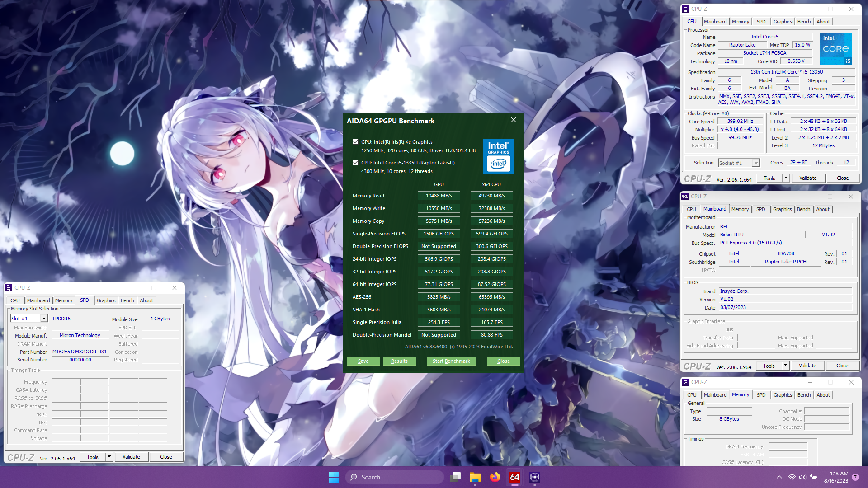Open Task View from the taskbar
This screenshot has width=868, height=488.
coord(455,477)
